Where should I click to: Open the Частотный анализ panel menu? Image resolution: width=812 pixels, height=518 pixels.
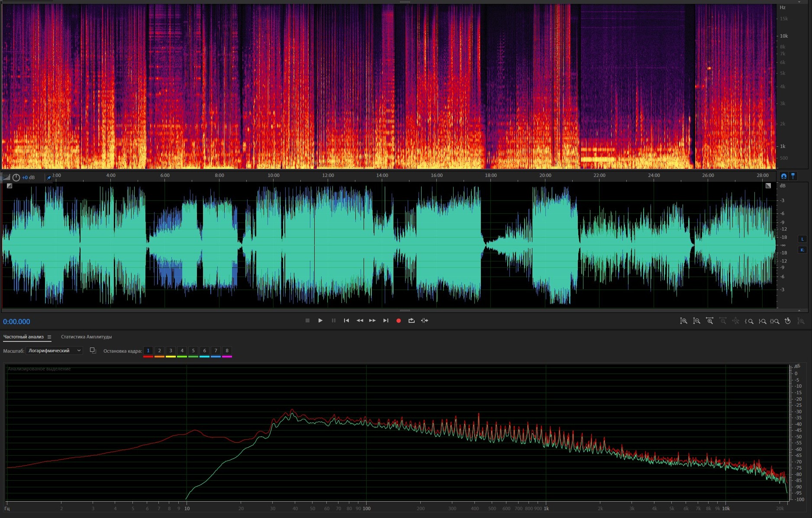click(x=49, y=337)
